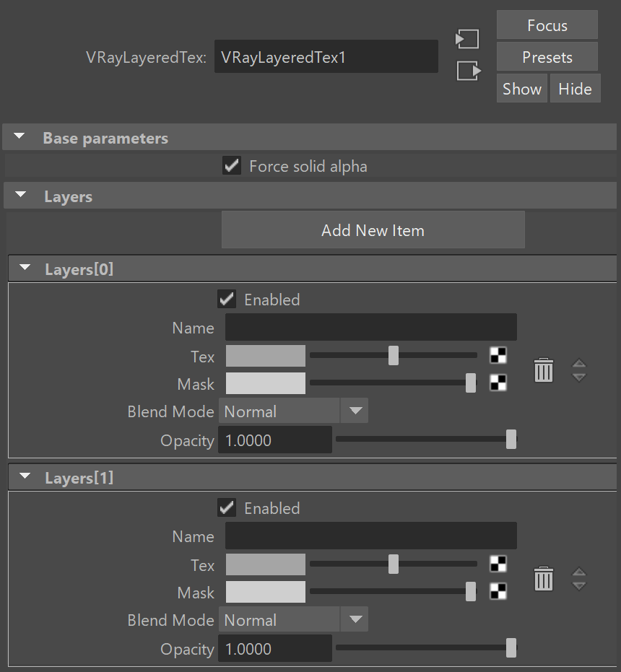
Task: Disable the Layers[0] Enabled checkbox
Action: (227, 299)
